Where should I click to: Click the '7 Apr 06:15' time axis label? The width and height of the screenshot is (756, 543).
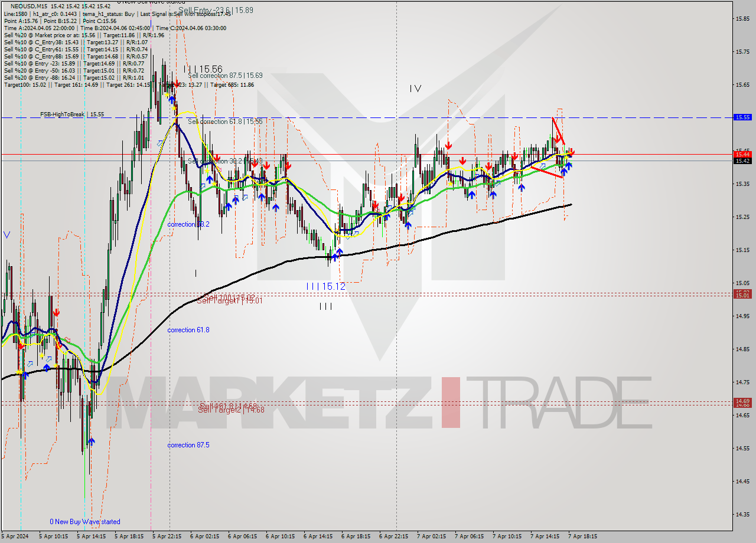(469, 537)
